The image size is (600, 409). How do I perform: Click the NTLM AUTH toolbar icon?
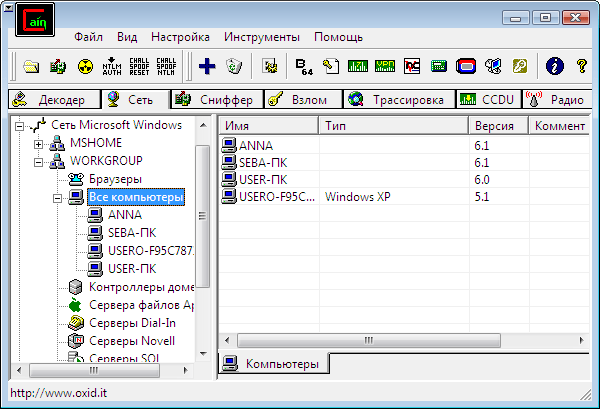[x=112, y=66]
